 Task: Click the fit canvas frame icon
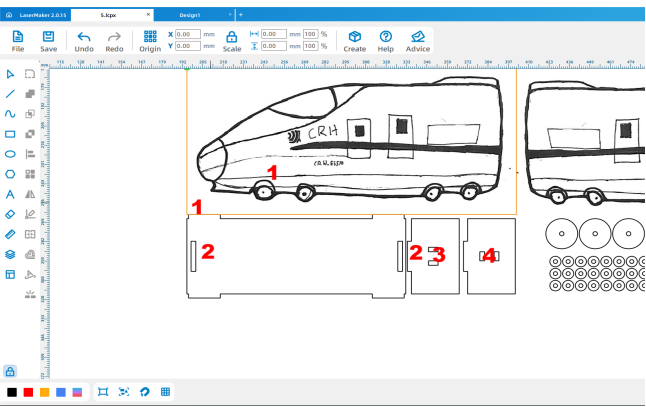[x=103, y=392]
